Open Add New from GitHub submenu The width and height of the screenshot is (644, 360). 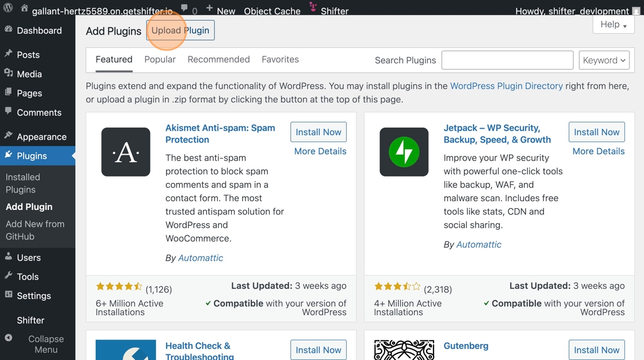(x=35, y=230)
